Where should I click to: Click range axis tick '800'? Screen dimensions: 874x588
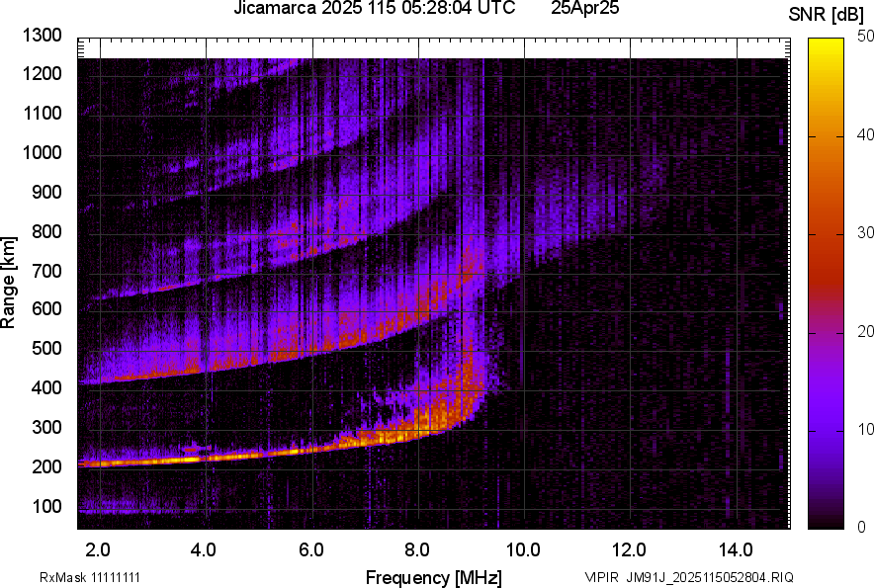[x=46, y=230]
